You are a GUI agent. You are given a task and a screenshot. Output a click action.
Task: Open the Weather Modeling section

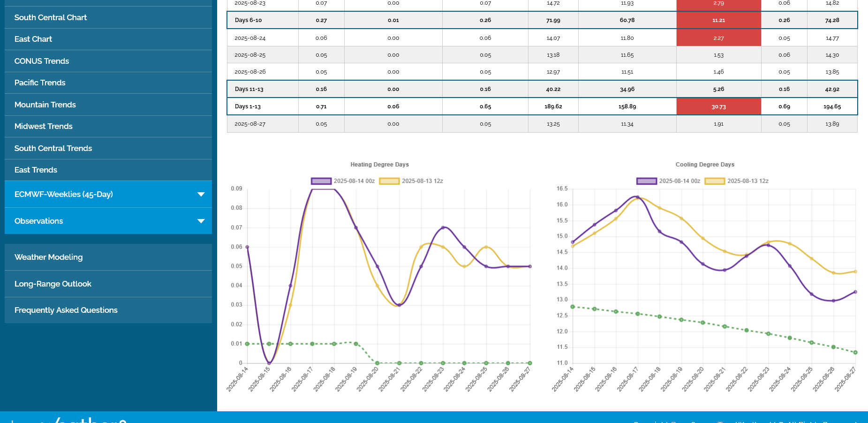[48, 257]
